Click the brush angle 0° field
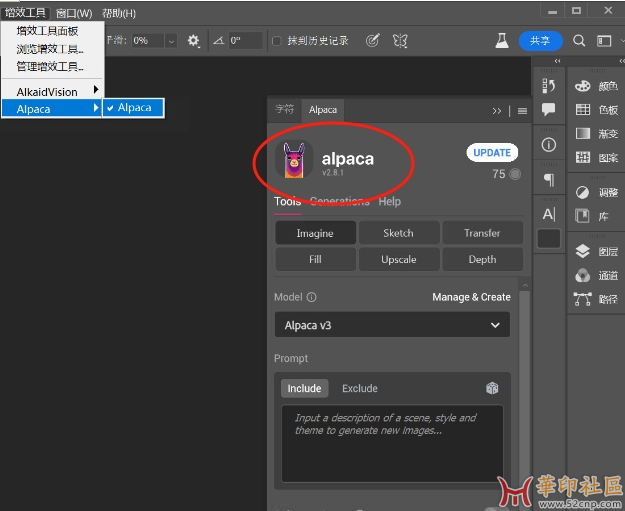This screenshot has height=511, width=625. [x=246, y=41]
